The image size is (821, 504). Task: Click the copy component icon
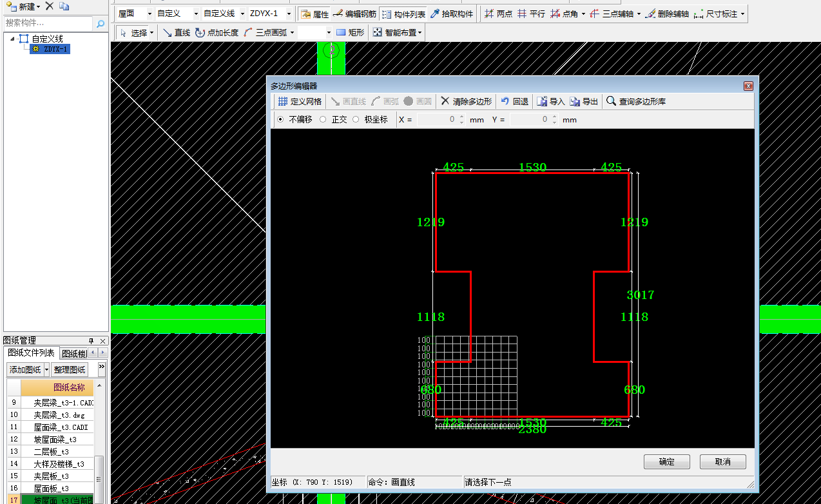pos(64,6)
